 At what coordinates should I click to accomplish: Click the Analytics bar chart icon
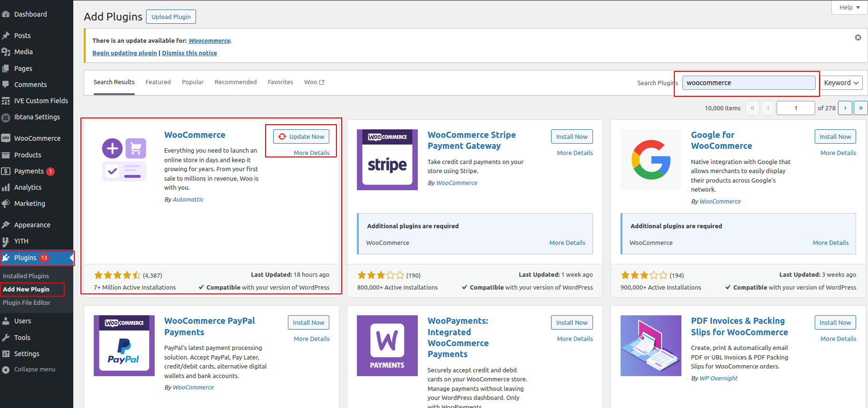pos(6,187)
